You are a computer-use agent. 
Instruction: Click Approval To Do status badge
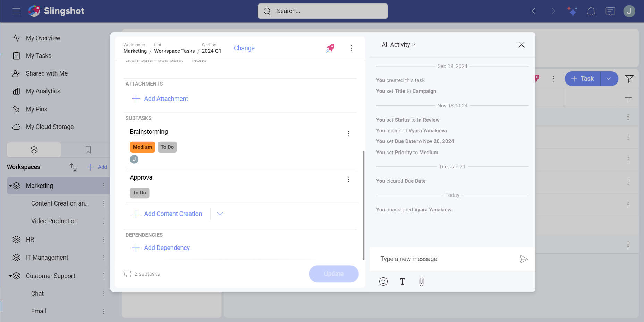(x=139, y=193)
